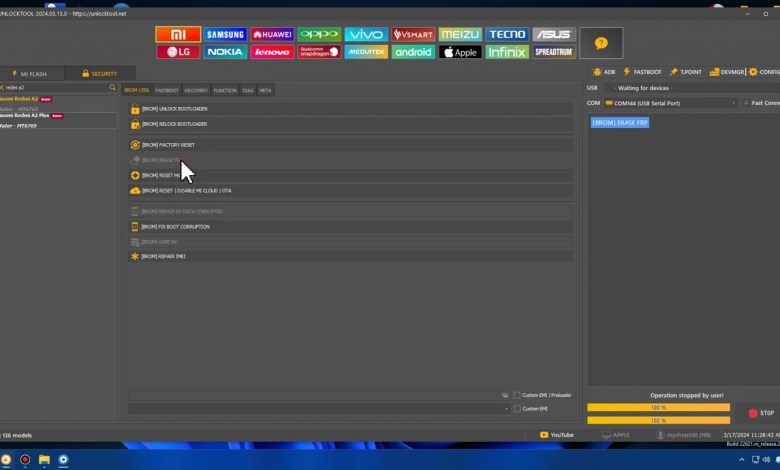Open ADB tools button
The image size is (780, 470).
tap(604, 72)
